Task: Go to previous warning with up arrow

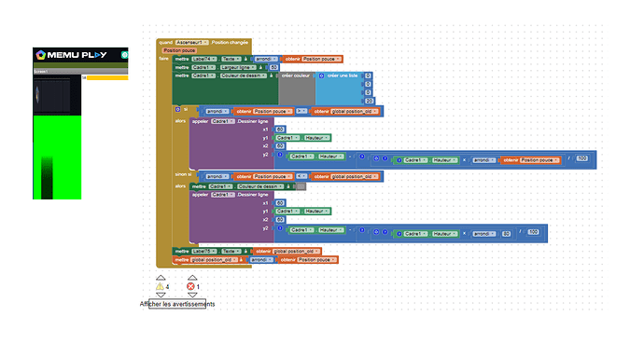Action: 161,278
